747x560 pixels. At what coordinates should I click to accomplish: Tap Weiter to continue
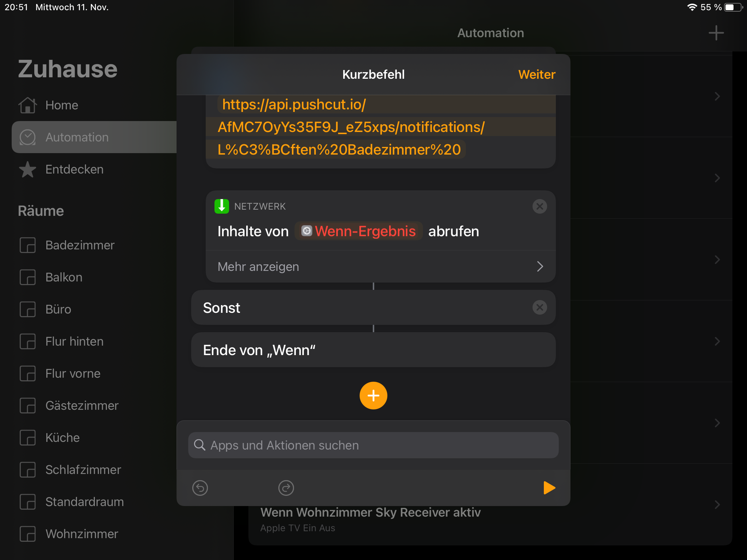(537, 74)
